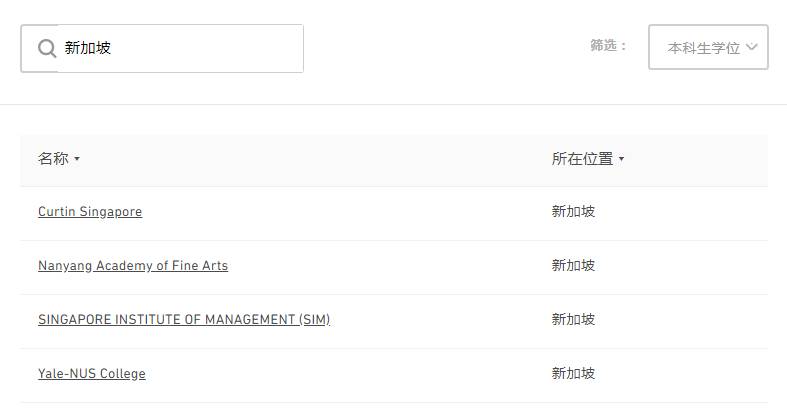
Task: Click the magnifying glass search icon
Action: [47, 48]
